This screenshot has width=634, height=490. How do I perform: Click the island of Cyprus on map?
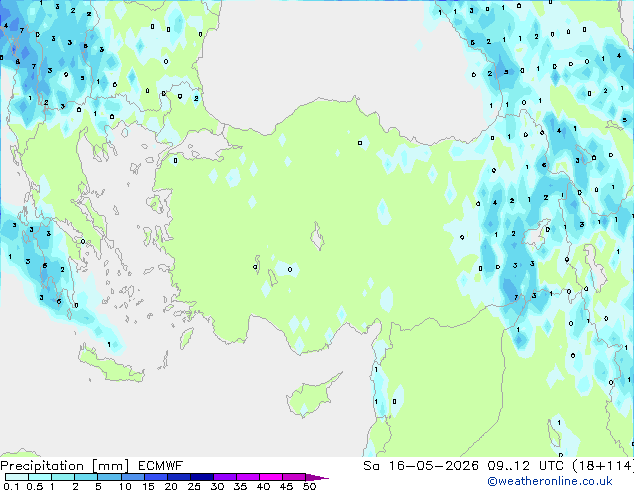(311, 396)
